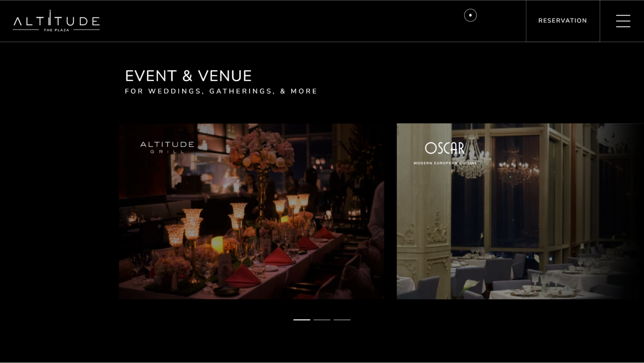The image size is (644, 363).
Task: Click the Altitude The Plaza logo
Action: (56, 21)
